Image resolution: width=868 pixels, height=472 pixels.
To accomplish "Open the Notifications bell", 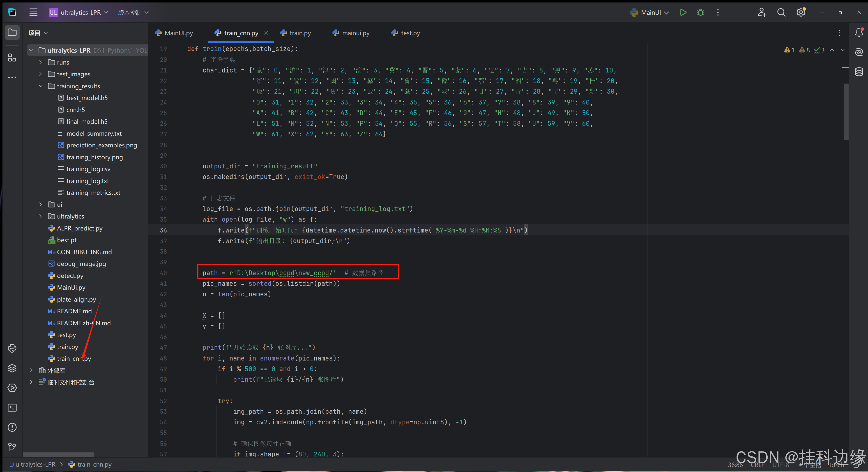I will (859, 32).
